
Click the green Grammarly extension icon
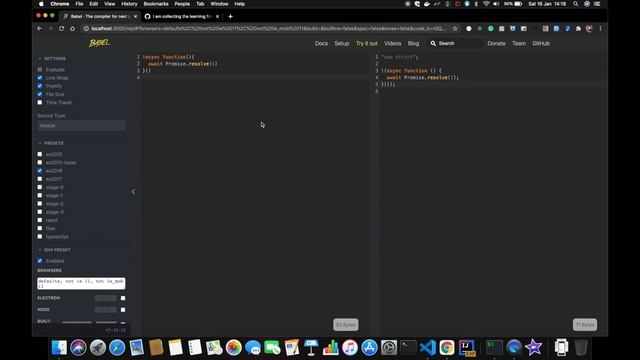[x=491, y=29]
